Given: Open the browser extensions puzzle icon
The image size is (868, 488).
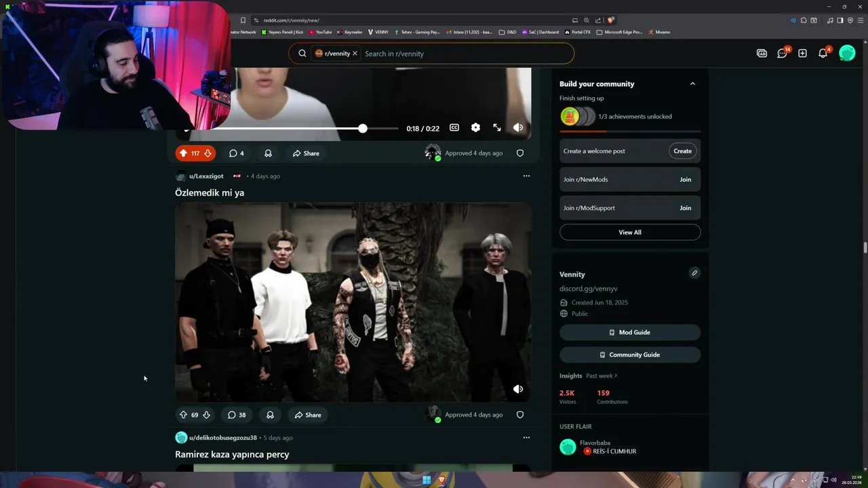Looking at the screenshot, I should pos(804,20).
